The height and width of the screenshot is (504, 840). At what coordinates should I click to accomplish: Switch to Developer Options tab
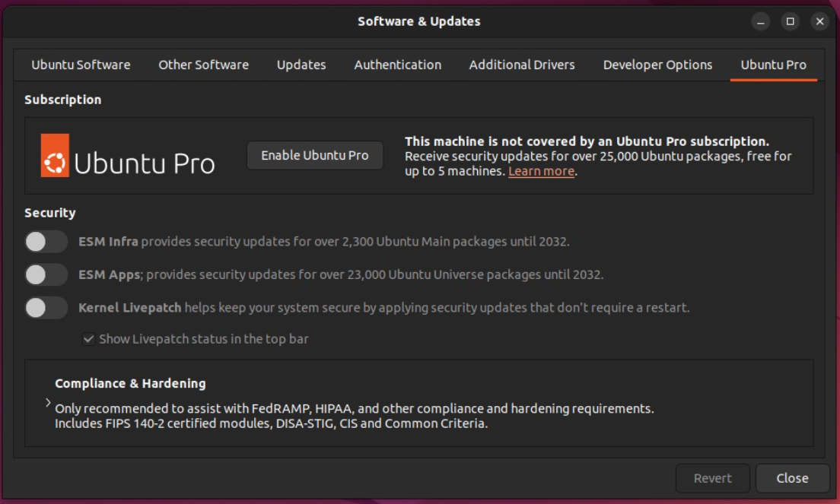pos(657,65)
